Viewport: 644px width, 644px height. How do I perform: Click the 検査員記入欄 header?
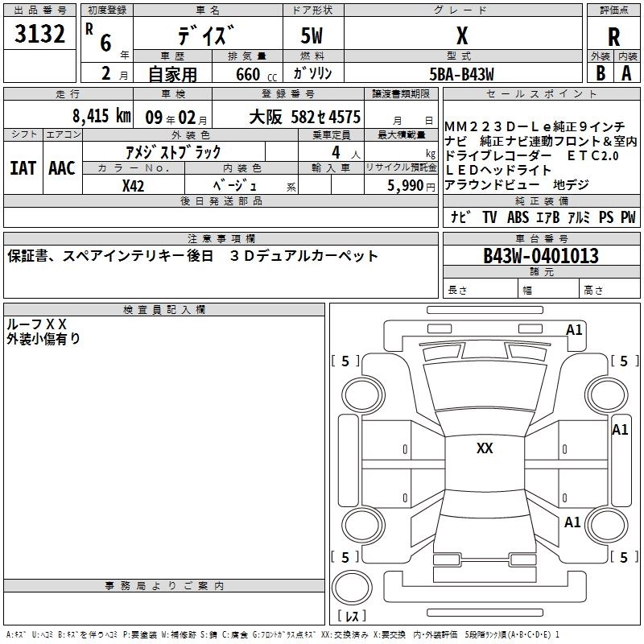(164, 310)
